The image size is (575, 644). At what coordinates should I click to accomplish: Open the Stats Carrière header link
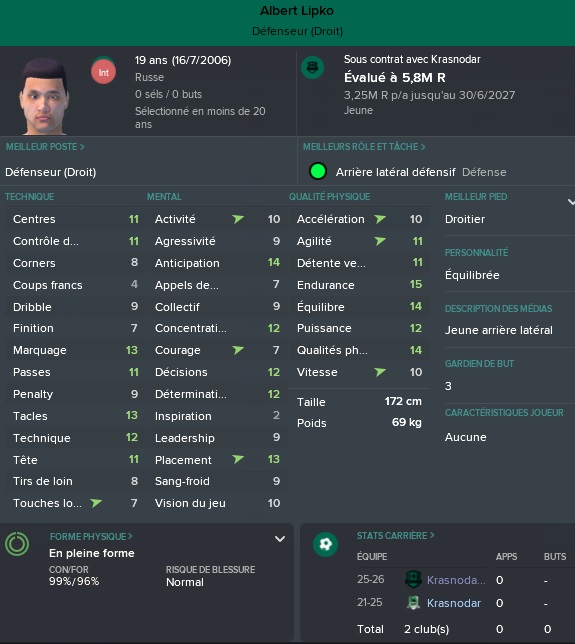point(395,536)
